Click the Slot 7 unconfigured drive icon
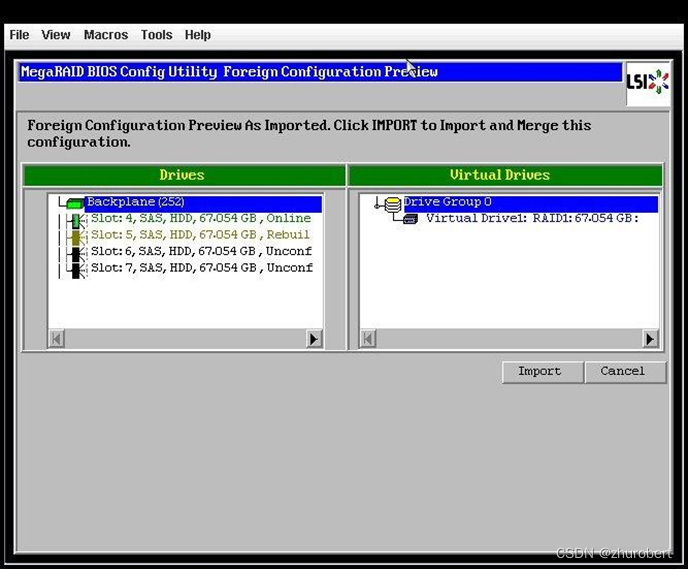This screenshot has width=688, height=569. (76, 270)
